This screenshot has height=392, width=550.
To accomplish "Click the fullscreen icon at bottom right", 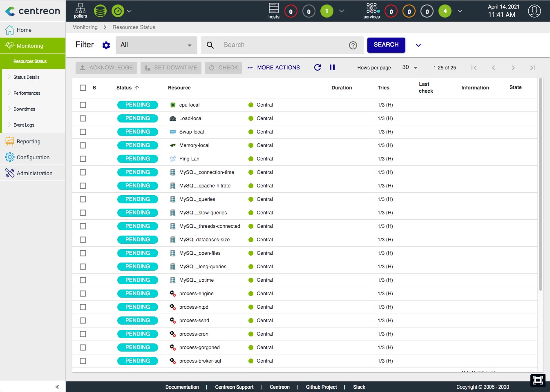I will pyautogui.click(x=538, y=380).
